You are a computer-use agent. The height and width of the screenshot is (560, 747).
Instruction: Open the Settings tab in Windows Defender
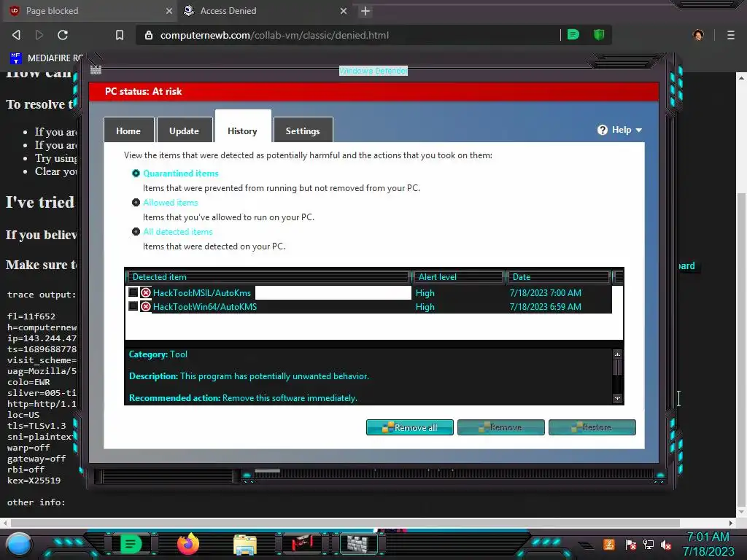pos(303,131)
